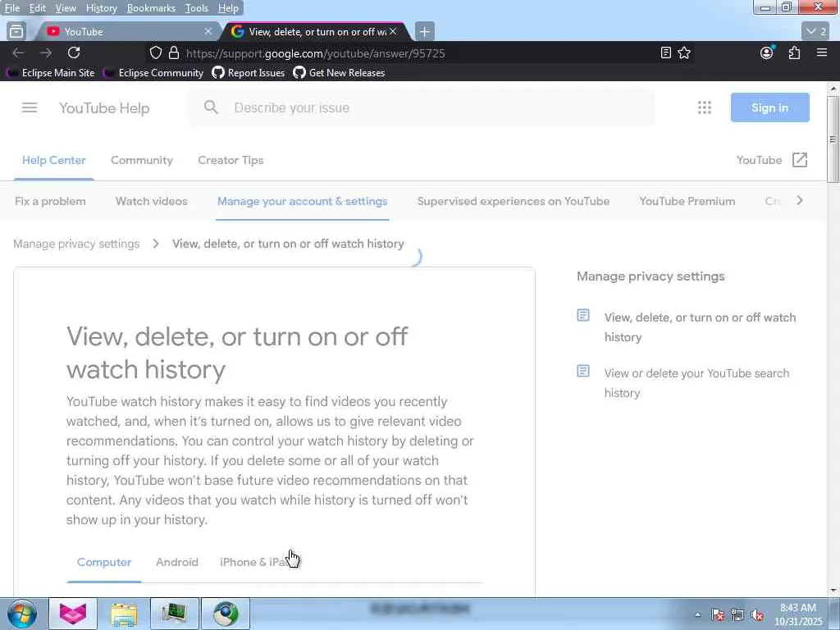Open the monitor-icon taskbar application

tap(175, 614)
